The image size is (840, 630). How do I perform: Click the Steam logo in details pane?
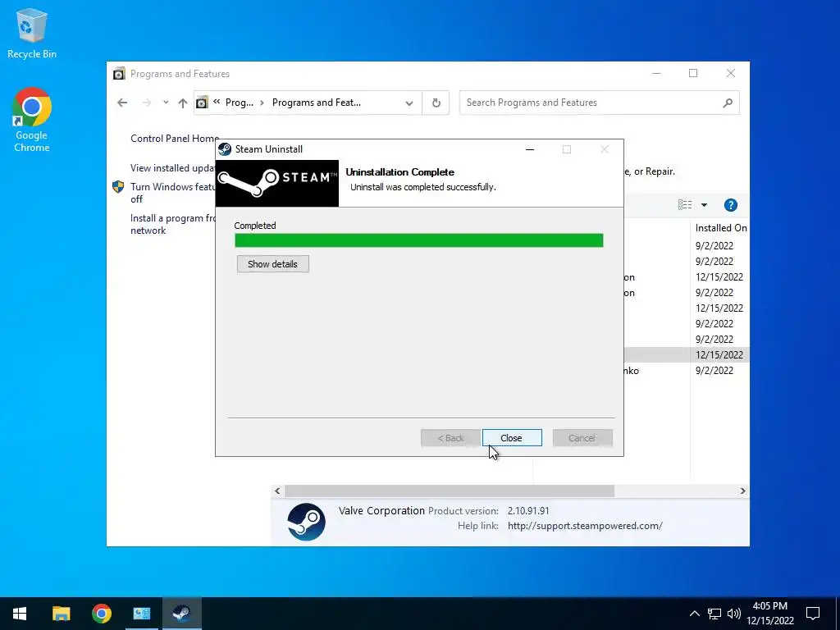point(307,521)
